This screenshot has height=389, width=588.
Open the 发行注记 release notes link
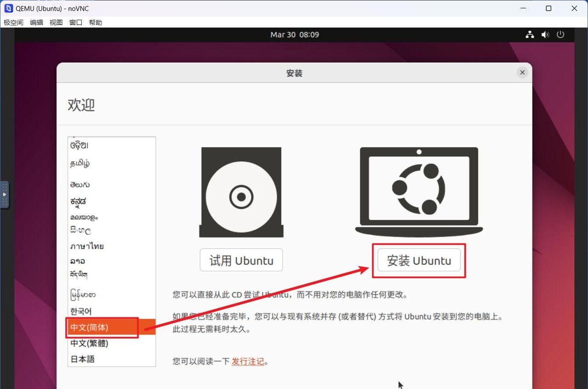pyautogui.click(x=248, y=361)
